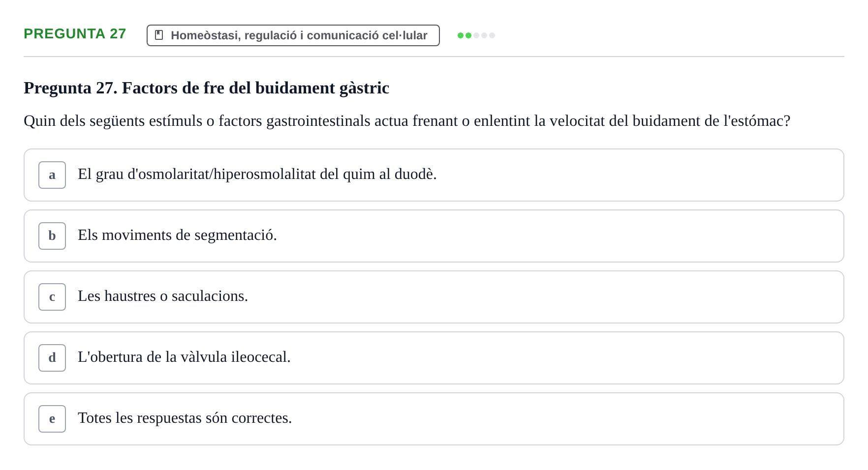This screenshot has width=868, height=470.
Task: Click the last grey difficulty dot
Action: (x=492, y=35)
